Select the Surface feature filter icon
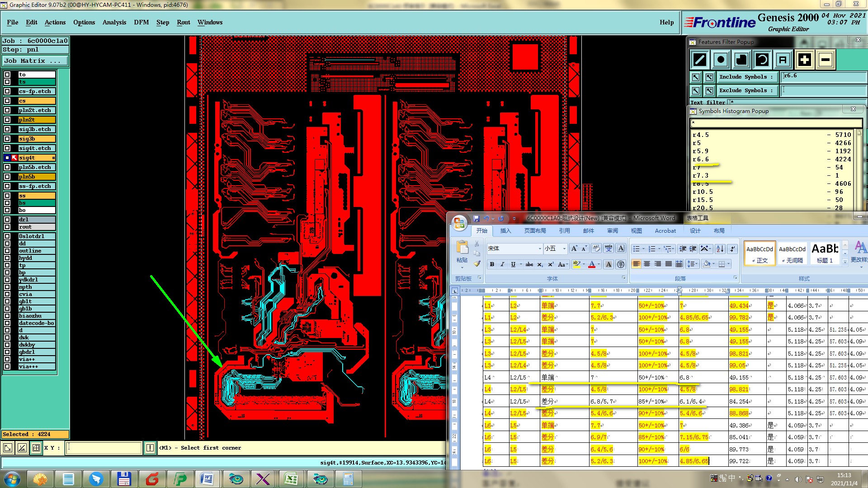 pos(741,60)
